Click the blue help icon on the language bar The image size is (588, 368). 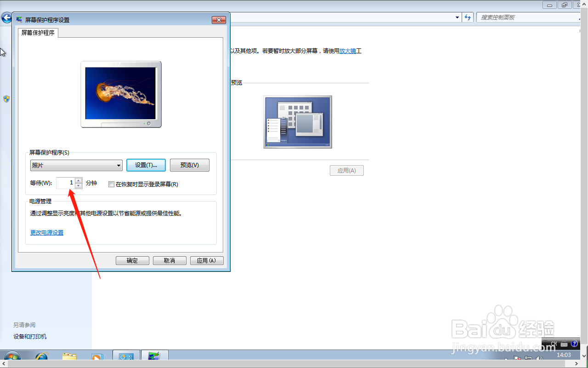574,344
